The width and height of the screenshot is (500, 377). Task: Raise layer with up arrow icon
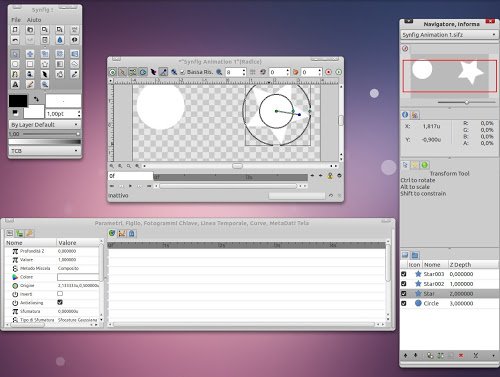(405, 356)
